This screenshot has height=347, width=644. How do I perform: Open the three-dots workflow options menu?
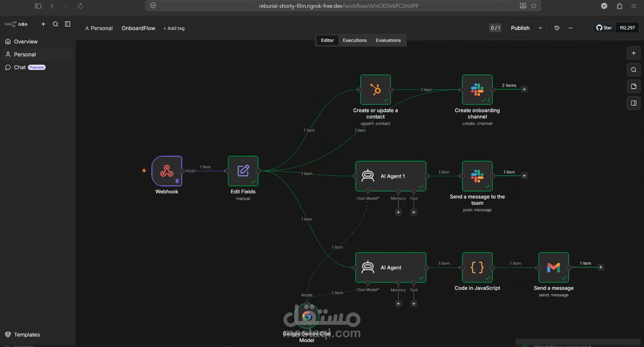[571, 28]
